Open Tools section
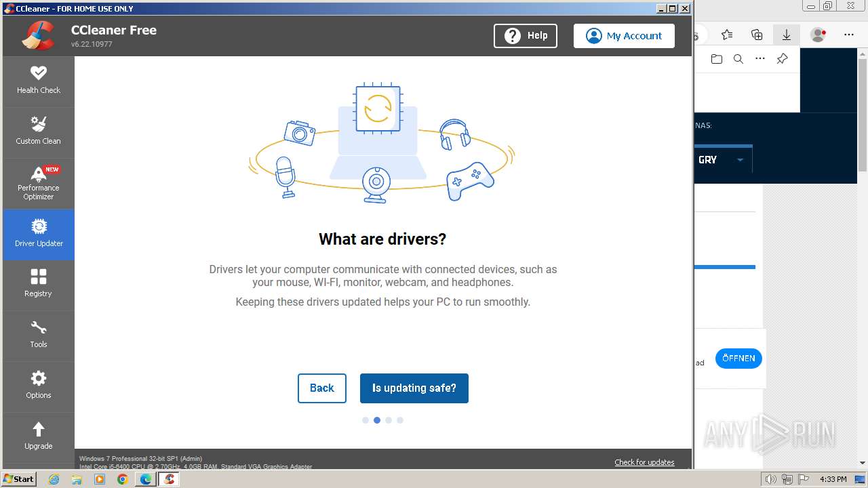The width and height of the screenshot is (868, 488). pos(39,335)
